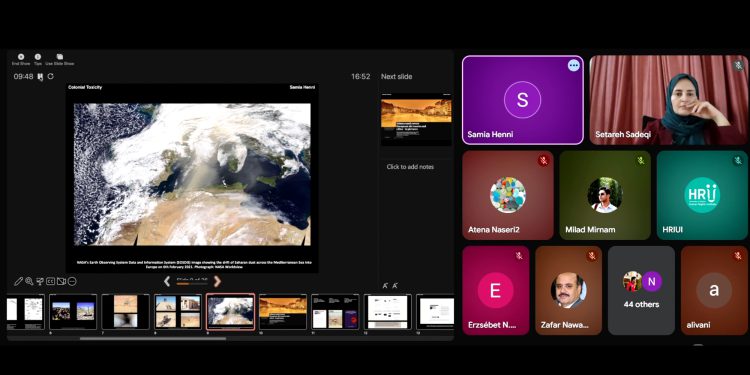Click the slide progress bar under the slide counter
The image size is (750, 375).
tap(192, 284)
